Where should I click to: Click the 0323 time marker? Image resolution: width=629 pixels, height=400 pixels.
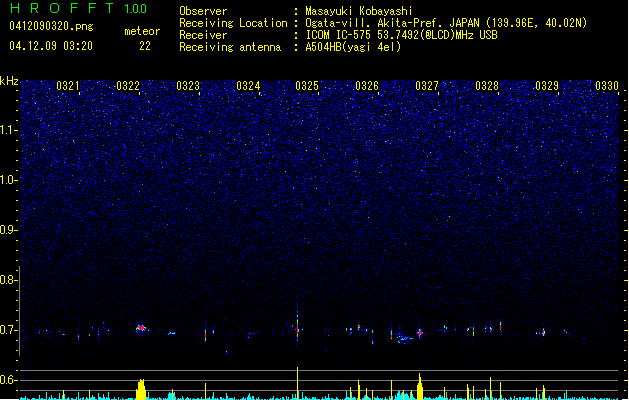coord(188,86)
